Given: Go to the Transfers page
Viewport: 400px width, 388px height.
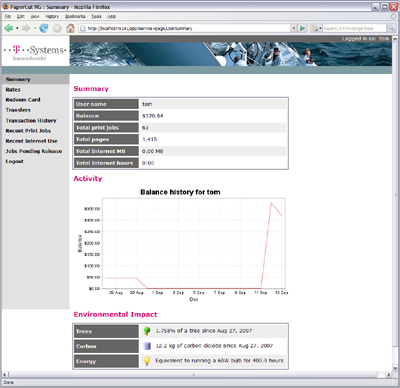Looking at the screenshot, I should [18, 110].
